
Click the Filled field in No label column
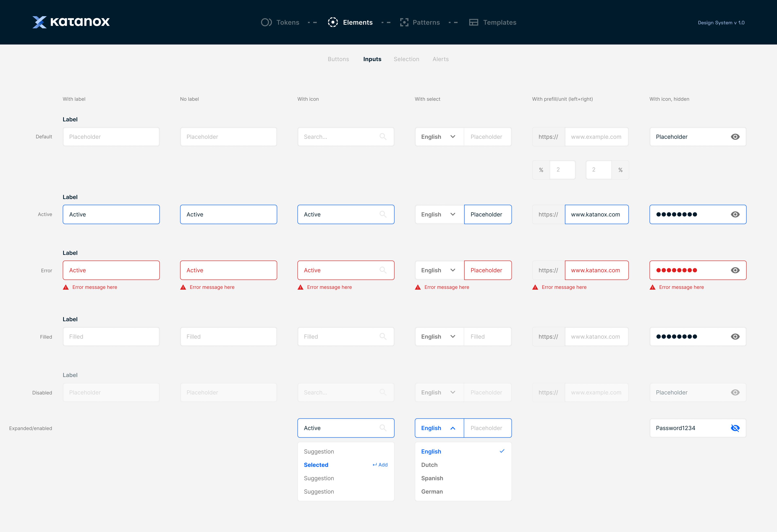(x=228, y=337)
